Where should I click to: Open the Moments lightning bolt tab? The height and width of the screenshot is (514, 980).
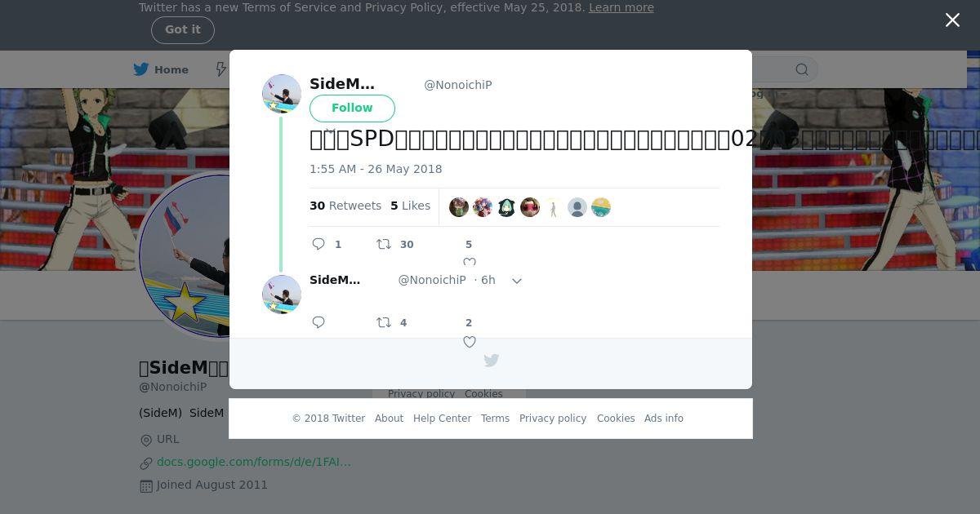[x=220, y=69]
